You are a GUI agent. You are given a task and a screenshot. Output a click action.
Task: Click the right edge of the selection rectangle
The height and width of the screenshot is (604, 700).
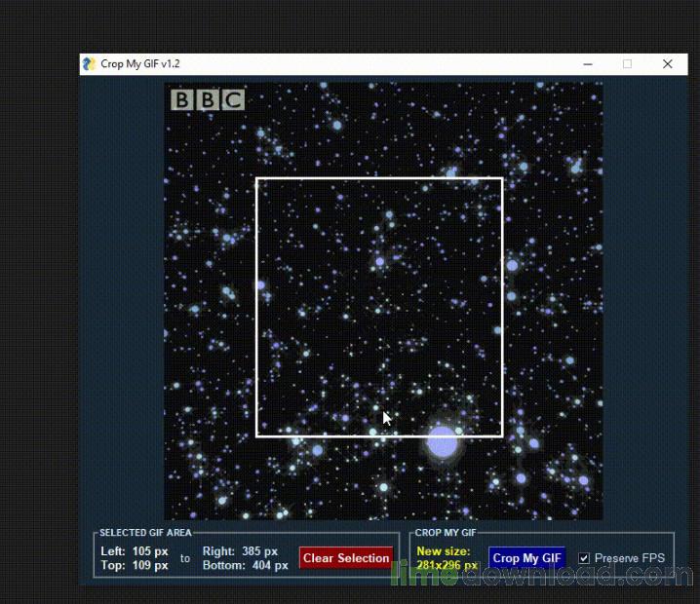click(x=502, y=307)
